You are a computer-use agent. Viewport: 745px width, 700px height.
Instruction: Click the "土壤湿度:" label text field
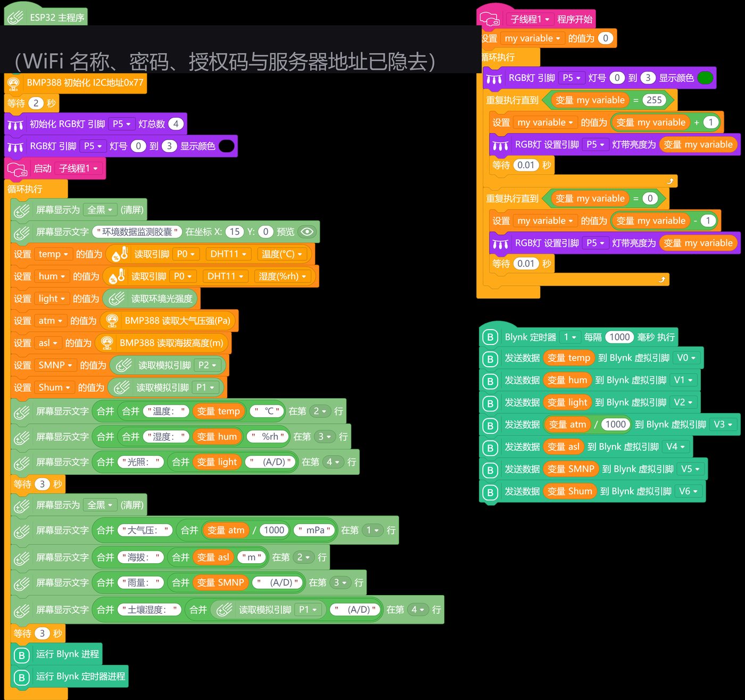click(x=150, y=610)
